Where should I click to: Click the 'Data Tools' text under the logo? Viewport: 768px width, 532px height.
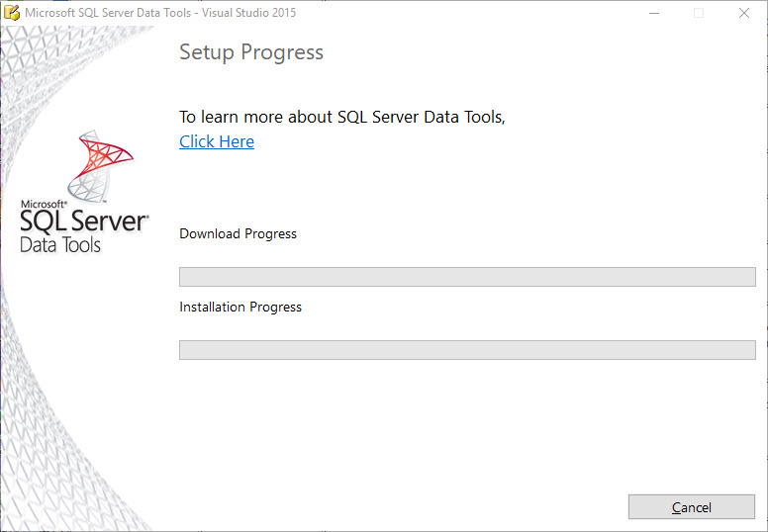click(60, 245)
